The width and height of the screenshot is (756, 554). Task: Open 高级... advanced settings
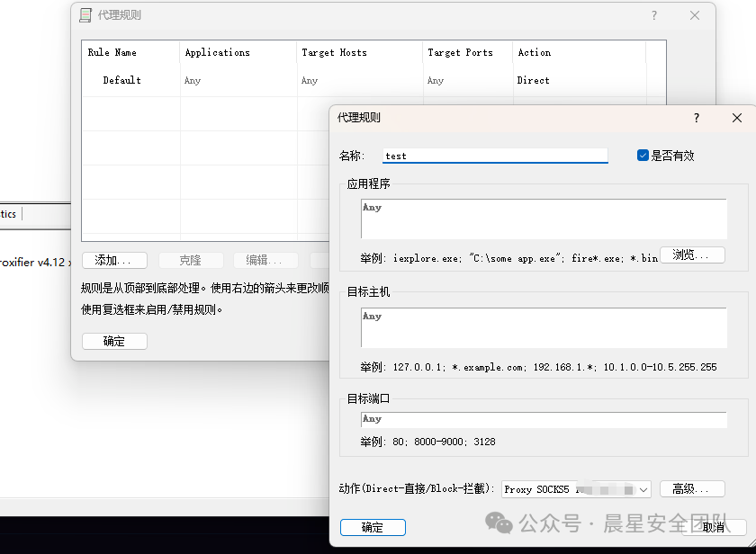(x=692, y=489)
